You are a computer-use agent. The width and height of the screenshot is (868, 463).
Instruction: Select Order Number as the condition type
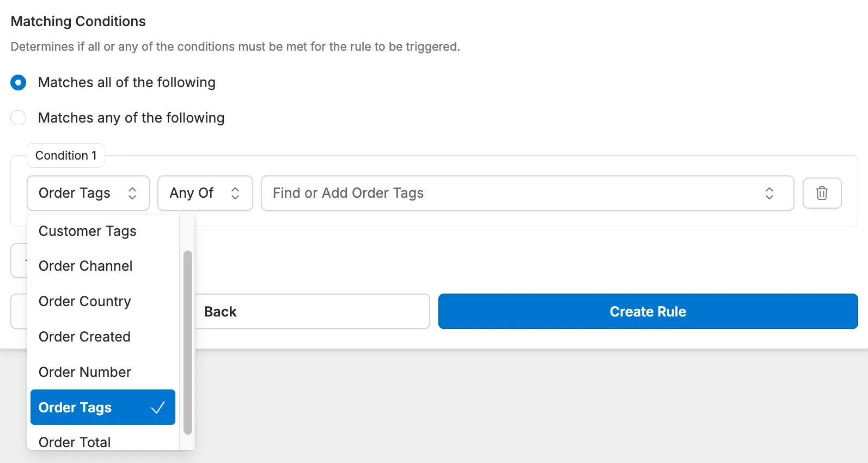85,373
